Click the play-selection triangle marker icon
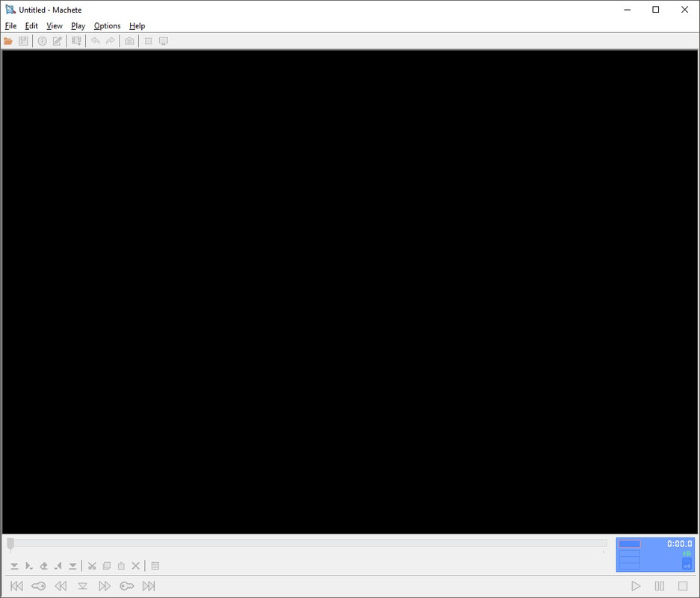 pyautogui.click(x=29, y=566)
